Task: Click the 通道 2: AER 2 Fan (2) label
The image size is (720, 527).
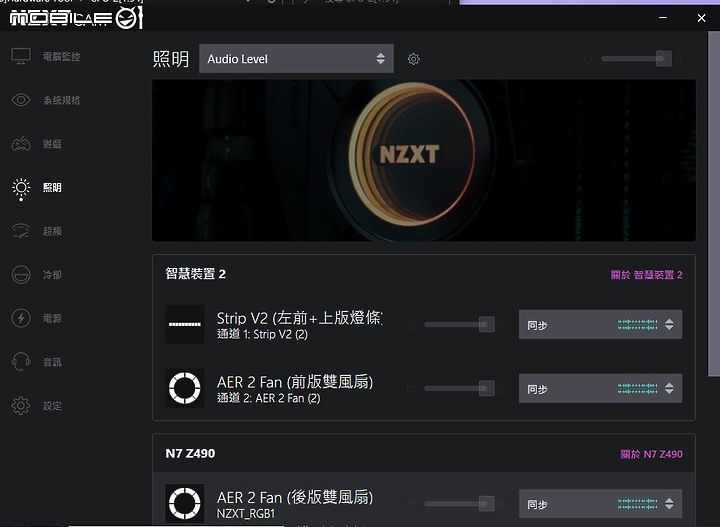Action: 269,398
